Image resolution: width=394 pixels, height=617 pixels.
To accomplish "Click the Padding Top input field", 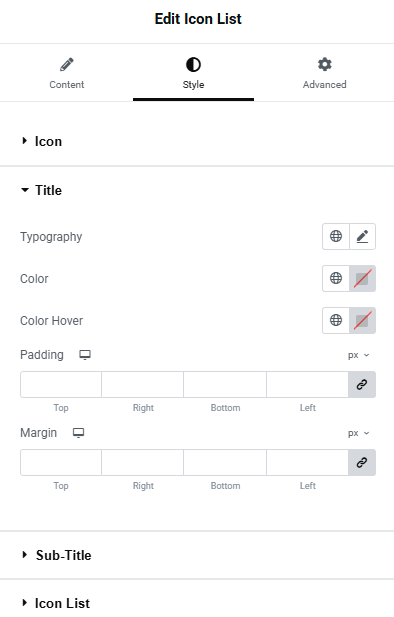I will pyautogui.click(x=61, y=384).
